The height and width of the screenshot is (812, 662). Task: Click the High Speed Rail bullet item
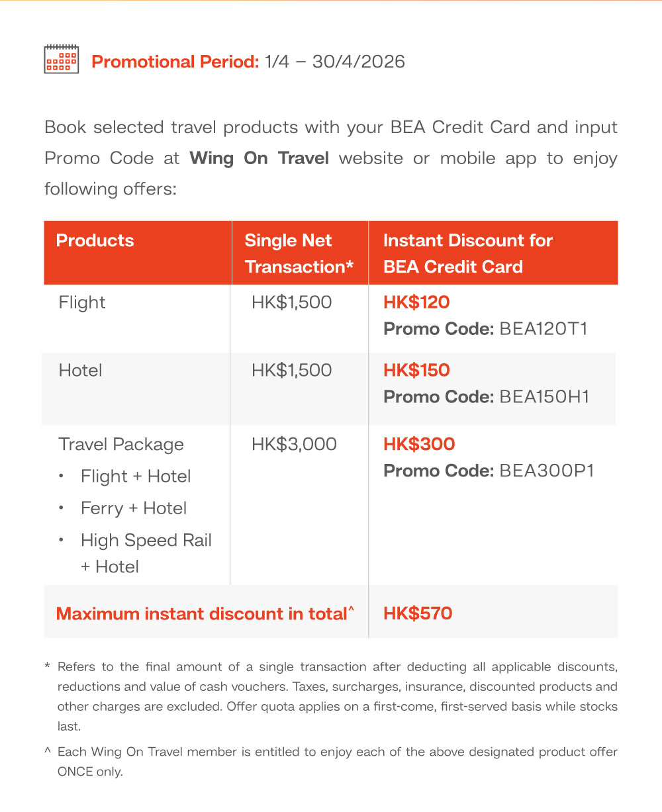point(146,541)
